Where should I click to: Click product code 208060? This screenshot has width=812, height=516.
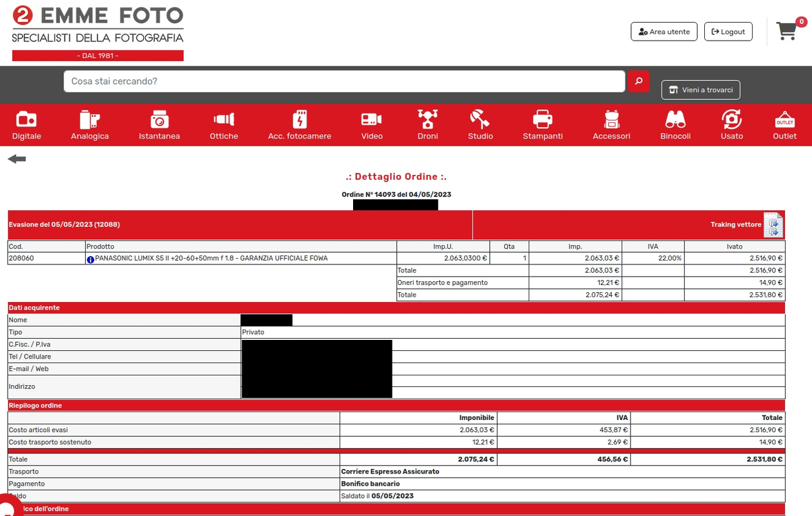20,258
